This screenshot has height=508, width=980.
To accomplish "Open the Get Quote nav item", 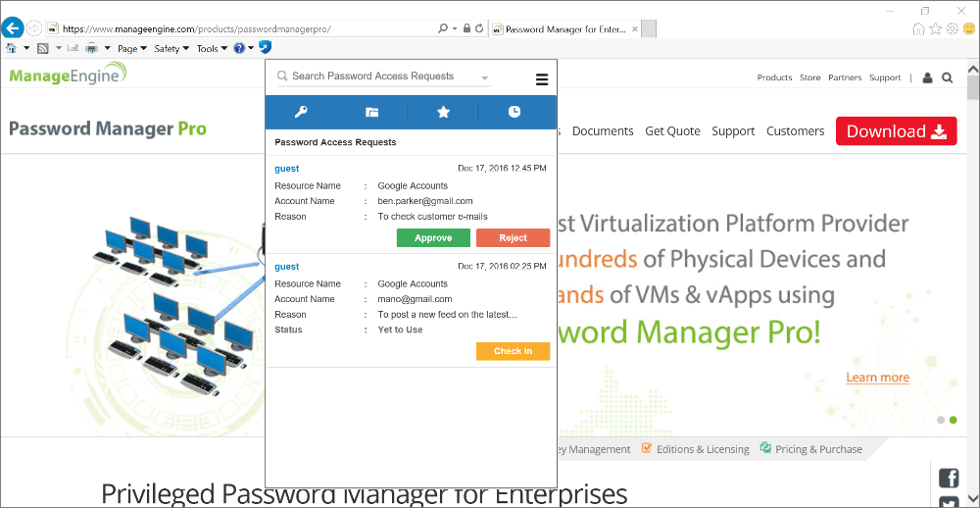I will (x=672, y=131).
